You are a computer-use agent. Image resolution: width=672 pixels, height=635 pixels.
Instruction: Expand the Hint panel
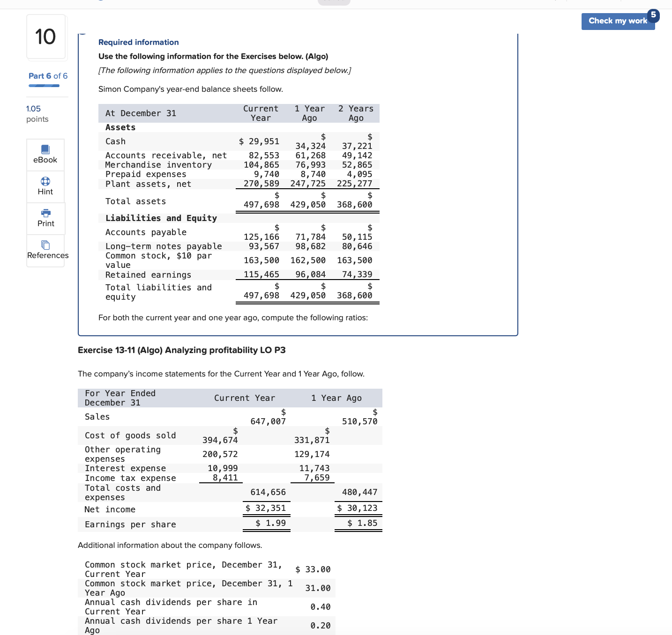pyautogui.click(x=45, y=187)
